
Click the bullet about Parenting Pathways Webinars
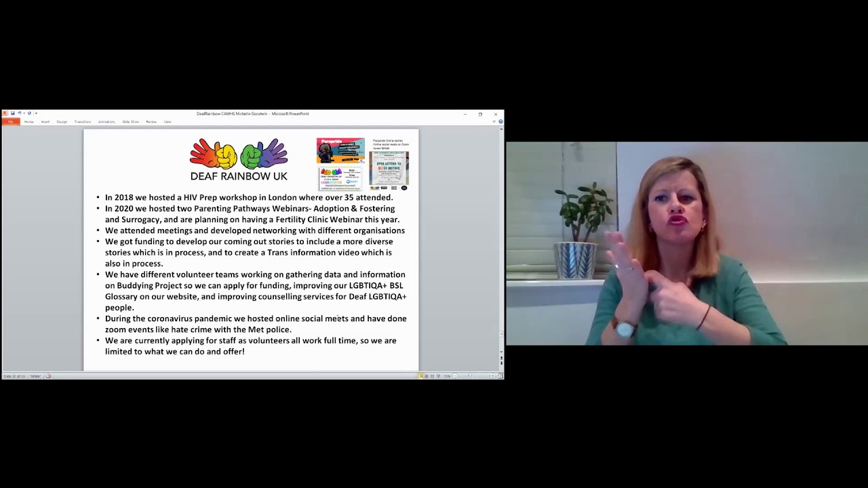pyautogui.click(x=252, y=214)
